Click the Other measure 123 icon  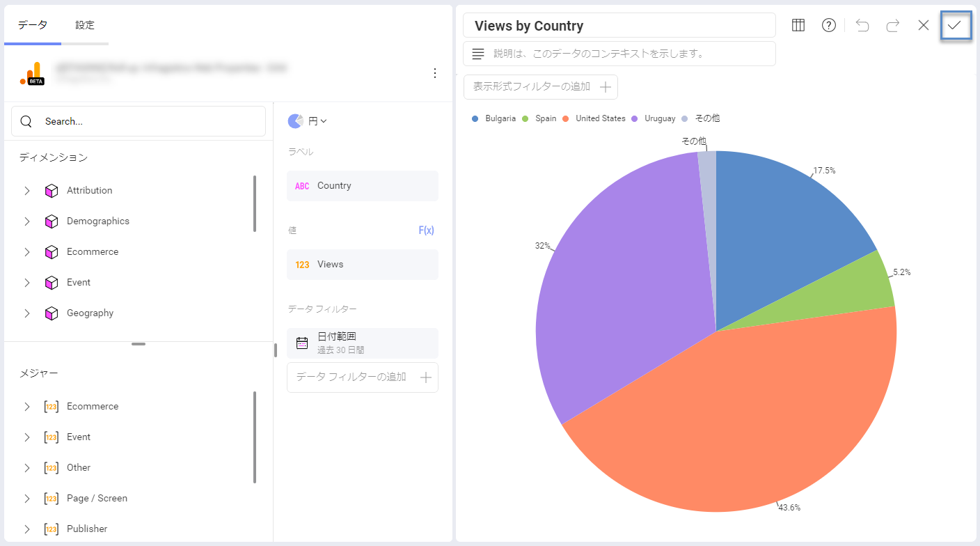[x=52, y=468]
